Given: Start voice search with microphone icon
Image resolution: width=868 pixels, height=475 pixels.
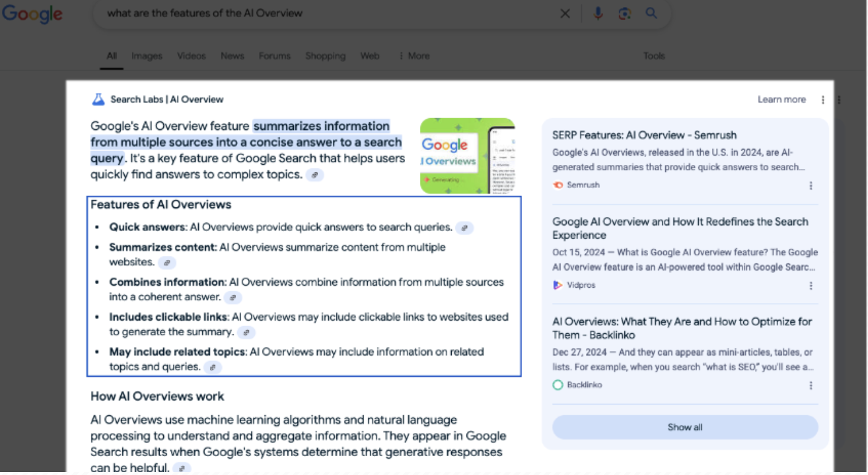Looking at the screenshot, I should click(x=598, y=14).
